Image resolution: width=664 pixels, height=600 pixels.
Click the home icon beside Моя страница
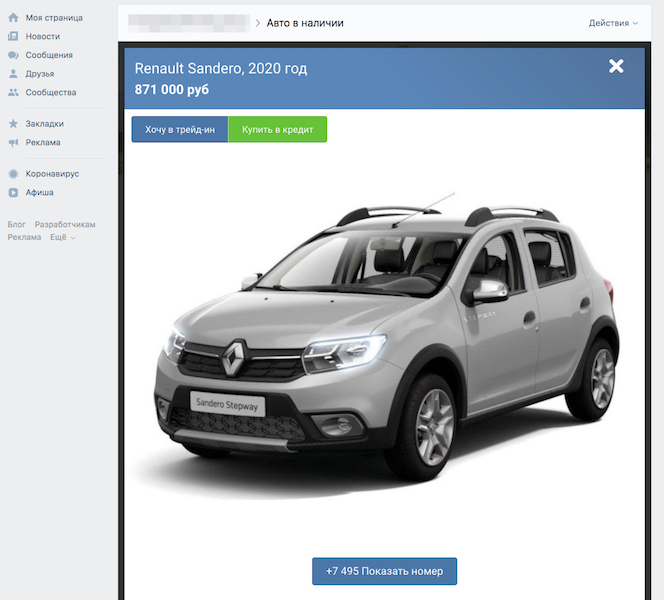click(13, 18)
